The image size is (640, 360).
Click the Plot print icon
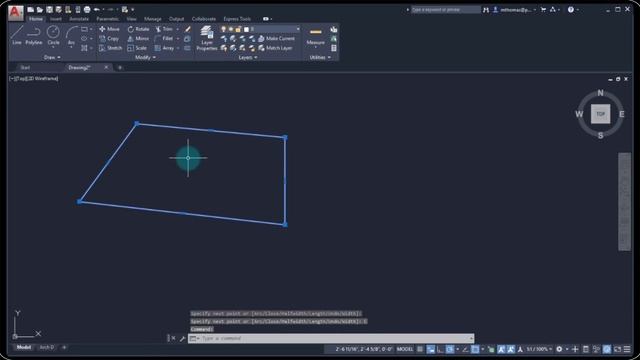point(87,9)
